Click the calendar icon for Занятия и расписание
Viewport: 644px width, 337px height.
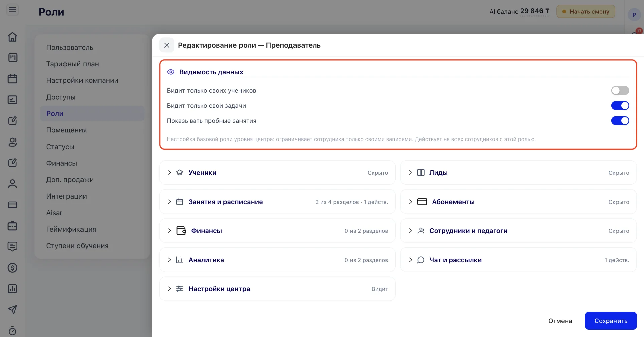tap(180, 202)
